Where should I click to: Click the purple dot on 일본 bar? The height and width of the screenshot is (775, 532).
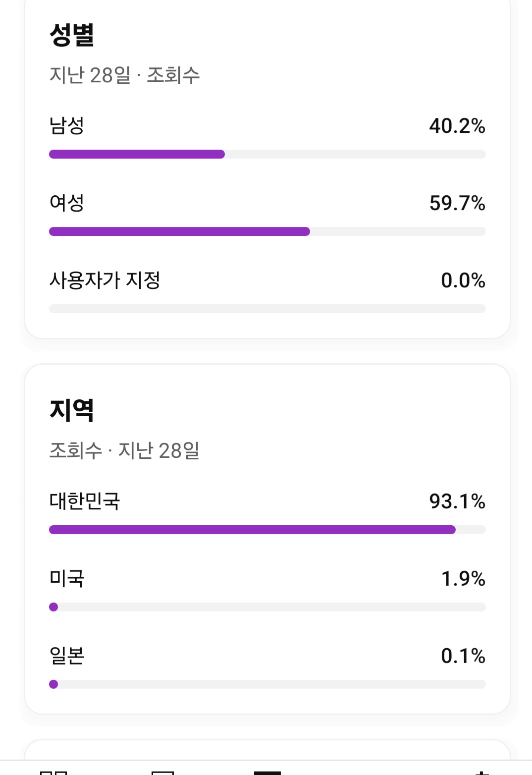[x=53, y=684]
